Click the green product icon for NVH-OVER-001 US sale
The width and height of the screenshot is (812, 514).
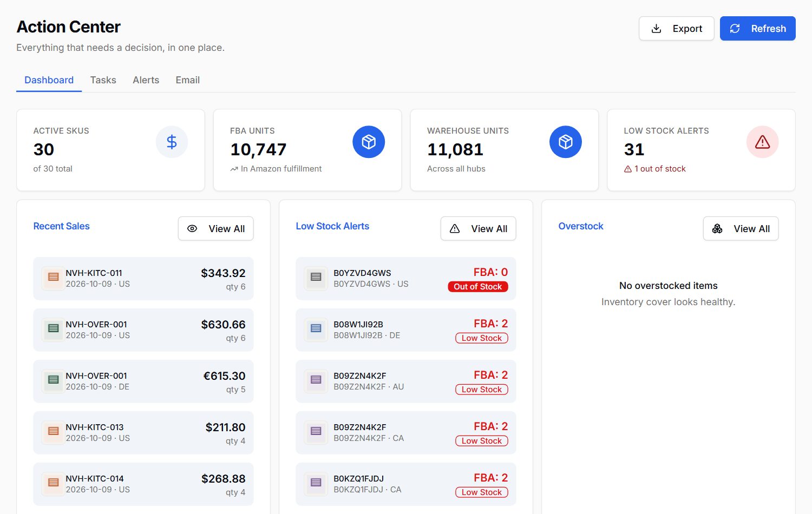point(53,330)
